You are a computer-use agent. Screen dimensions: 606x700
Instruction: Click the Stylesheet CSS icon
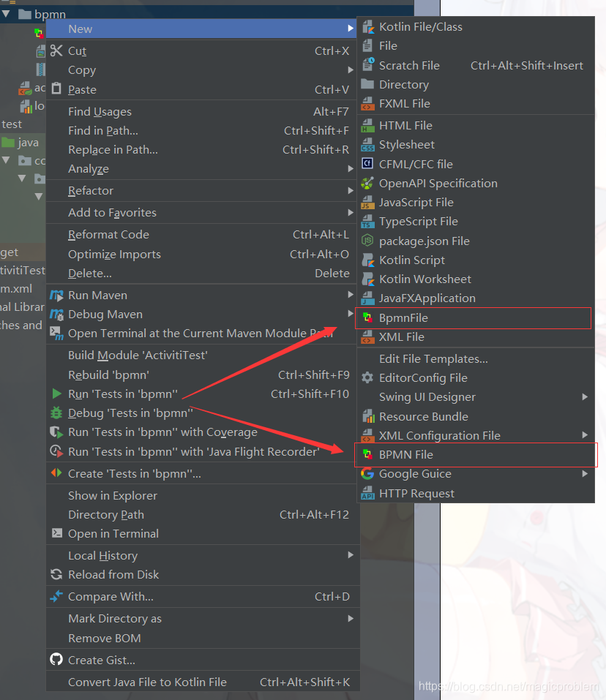pyautogui.click(x=367, y=145)
